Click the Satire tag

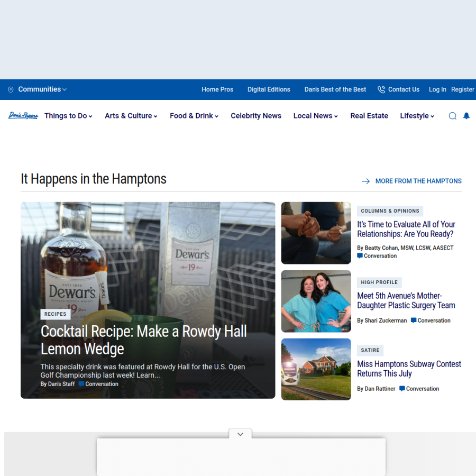coord(370,350)
